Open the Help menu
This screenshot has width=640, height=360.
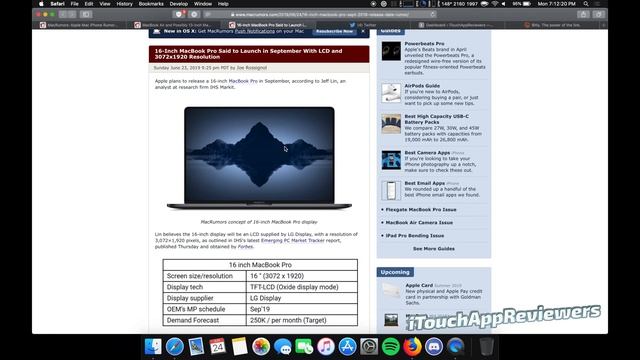pos(223,4)
